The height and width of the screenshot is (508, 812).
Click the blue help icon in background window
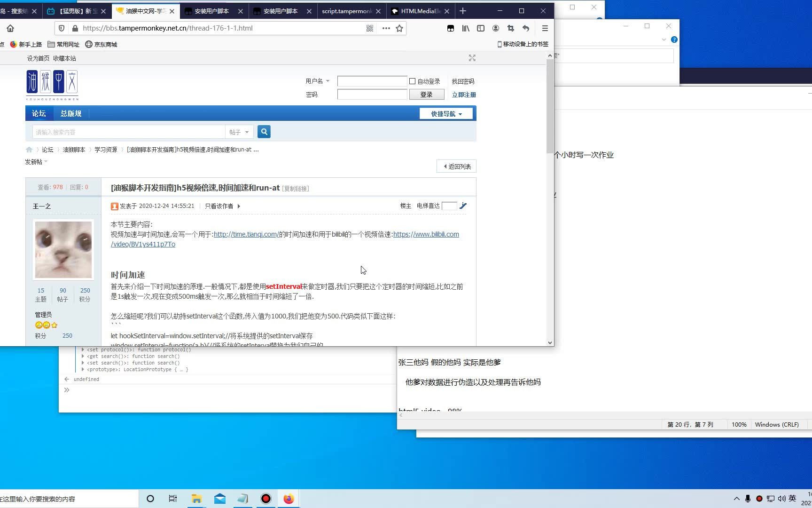674,40
